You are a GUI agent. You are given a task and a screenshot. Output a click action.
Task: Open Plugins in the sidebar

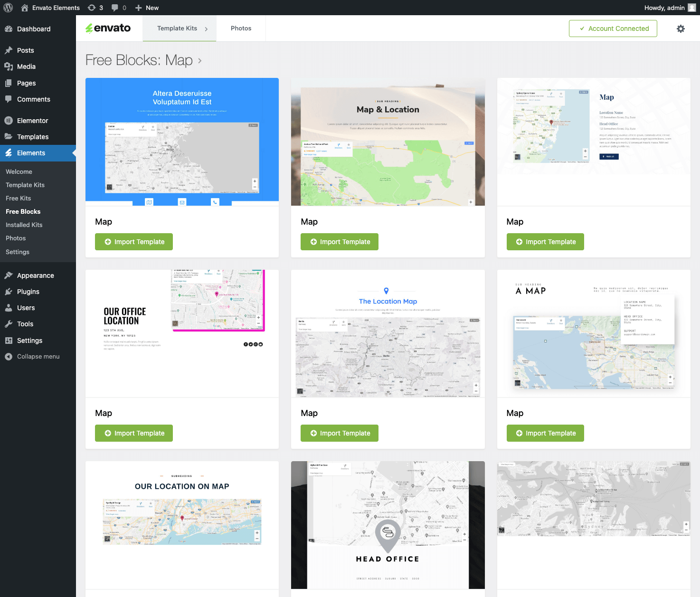tap(38, 292)
